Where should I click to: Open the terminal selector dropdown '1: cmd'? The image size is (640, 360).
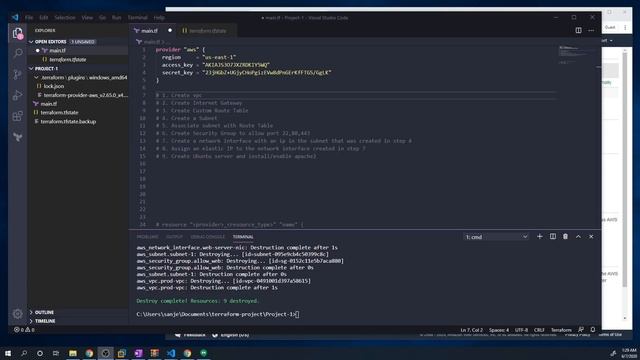tap(496, 237)
